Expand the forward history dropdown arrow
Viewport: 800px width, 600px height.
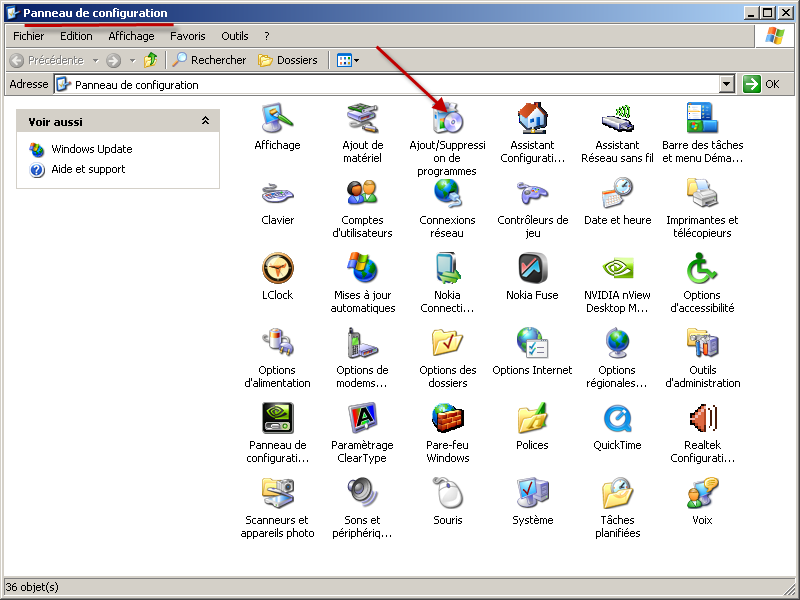pos(133,61)
